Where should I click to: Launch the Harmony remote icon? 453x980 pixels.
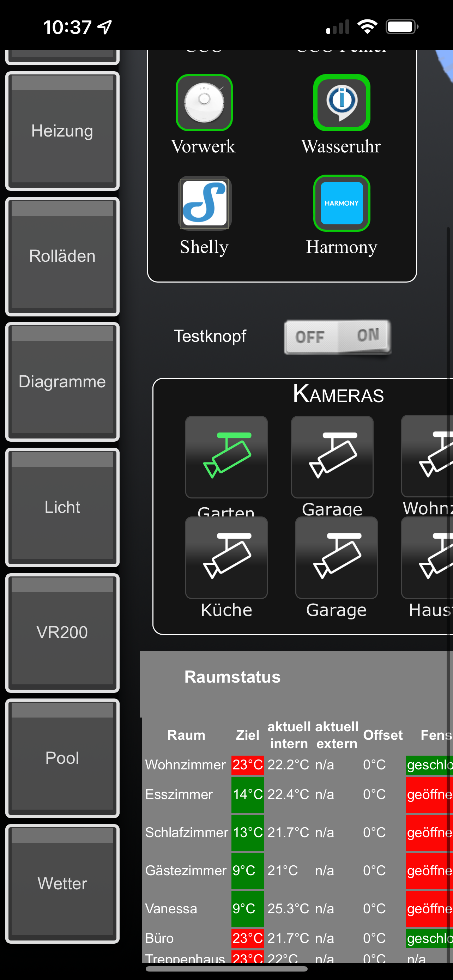click(342, 203)
